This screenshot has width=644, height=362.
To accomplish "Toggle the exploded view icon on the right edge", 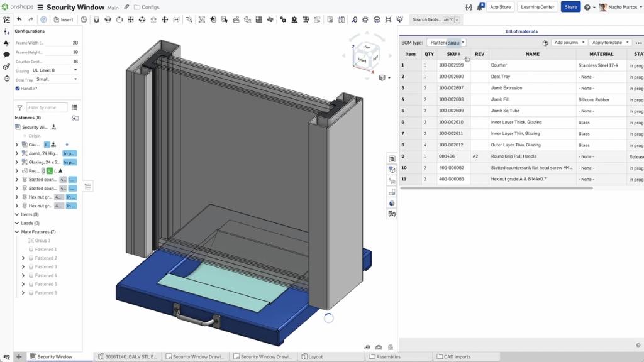I will click(x=392, y=168).
